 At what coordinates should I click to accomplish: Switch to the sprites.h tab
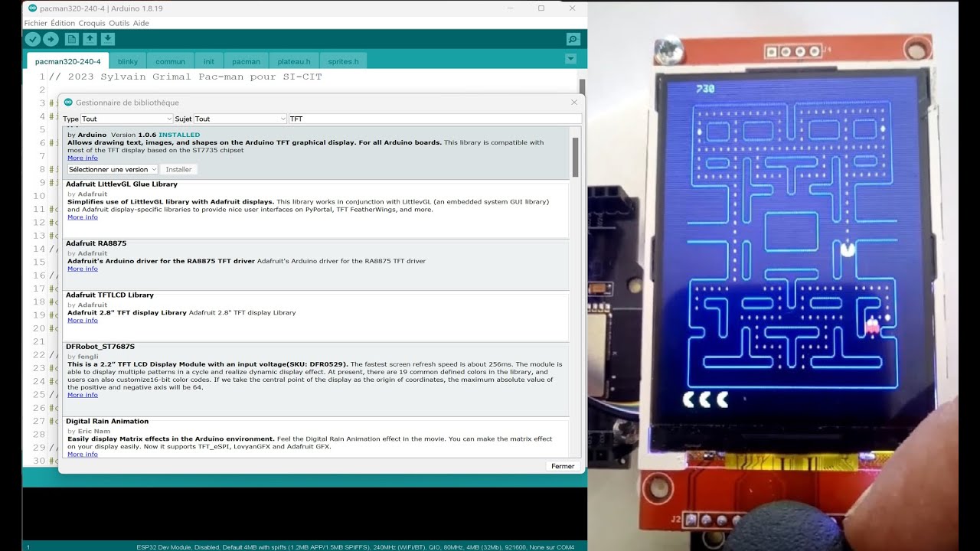[343, 61]
